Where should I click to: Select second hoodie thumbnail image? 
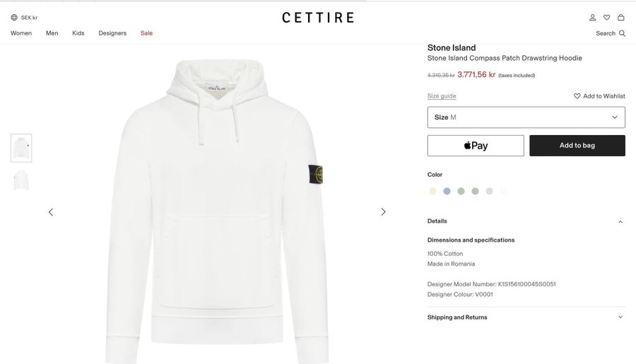coord(21,180)
